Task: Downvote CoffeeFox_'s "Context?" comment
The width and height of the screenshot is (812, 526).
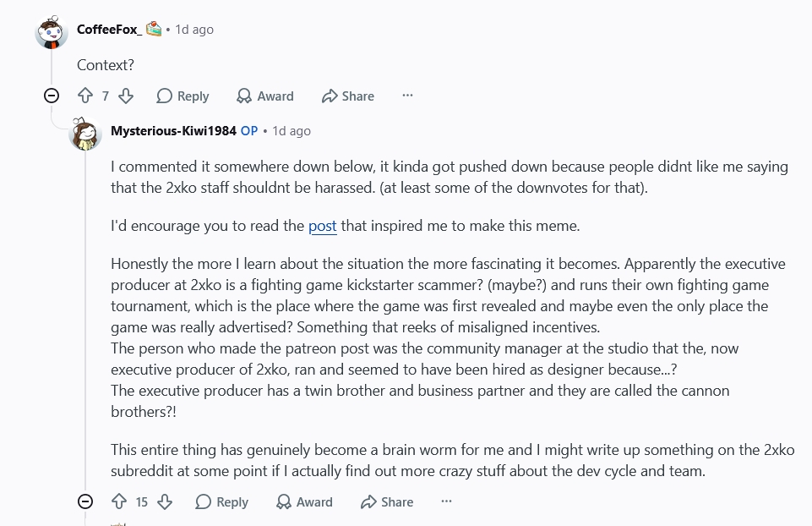Action: coord(126,96)
